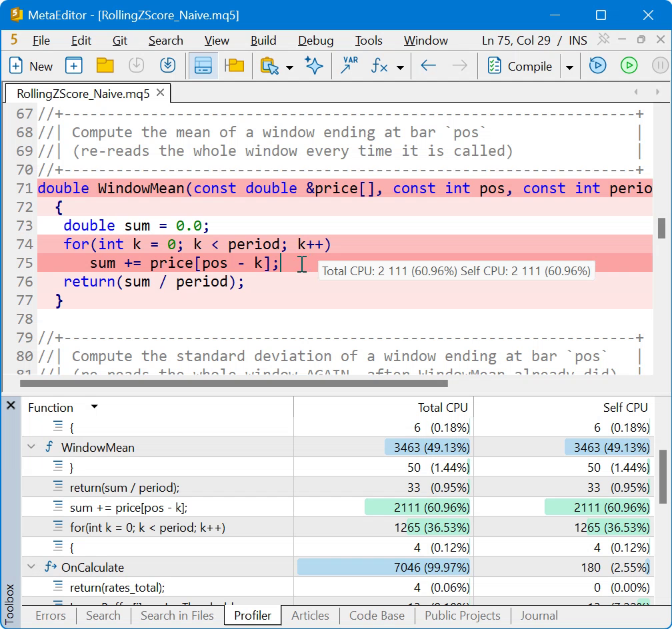This screenshot has width=672, height=629.
Task: Toggle the Navigator folder panel icon
Action: point(234,66)
